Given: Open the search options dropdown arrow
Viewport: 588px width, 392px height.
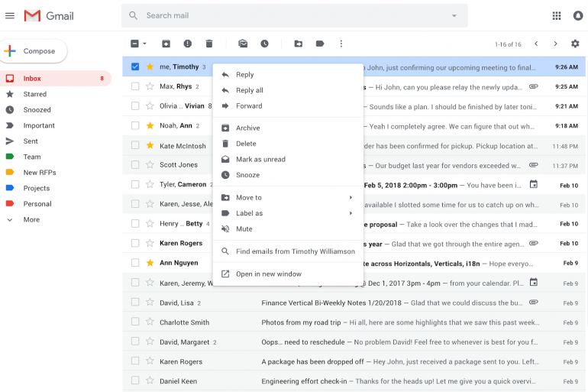Looking at the screenshot, I should click(x=454, y=15).
